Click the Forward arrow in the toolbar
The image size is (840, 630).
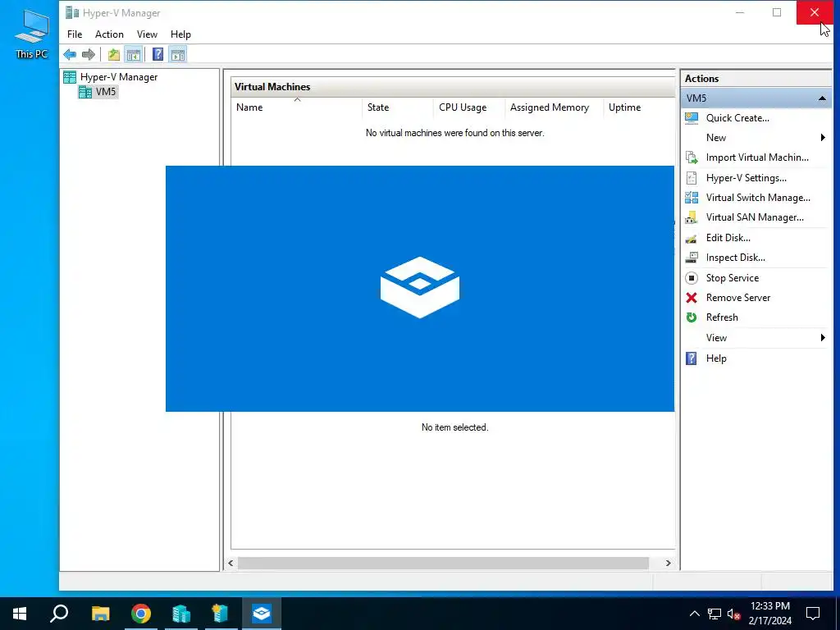pyautogui.click(x=89, y=54)
